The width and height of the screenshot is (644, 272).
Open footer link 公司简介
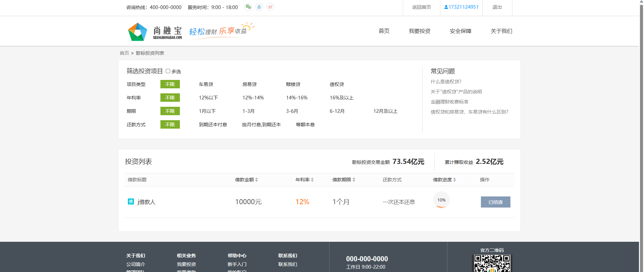tap(136, 264)
